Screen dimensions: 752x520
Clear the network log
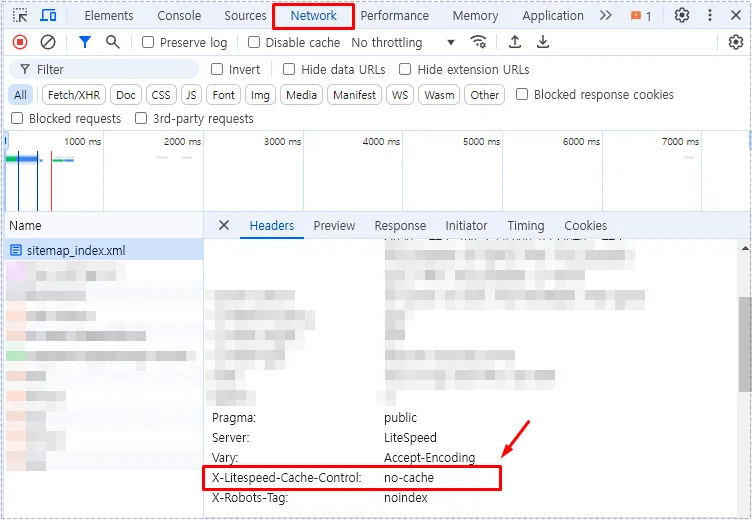47,42
